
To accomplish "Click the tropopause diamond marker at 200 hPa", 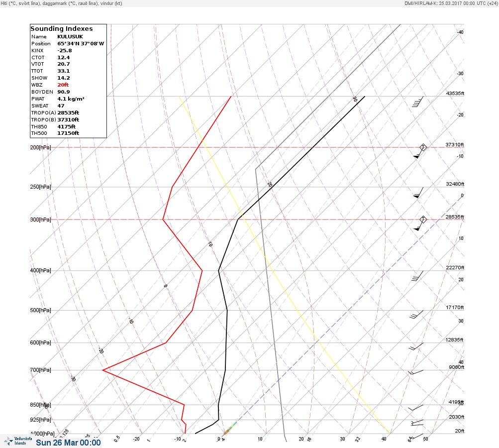I will click(423, 147).
